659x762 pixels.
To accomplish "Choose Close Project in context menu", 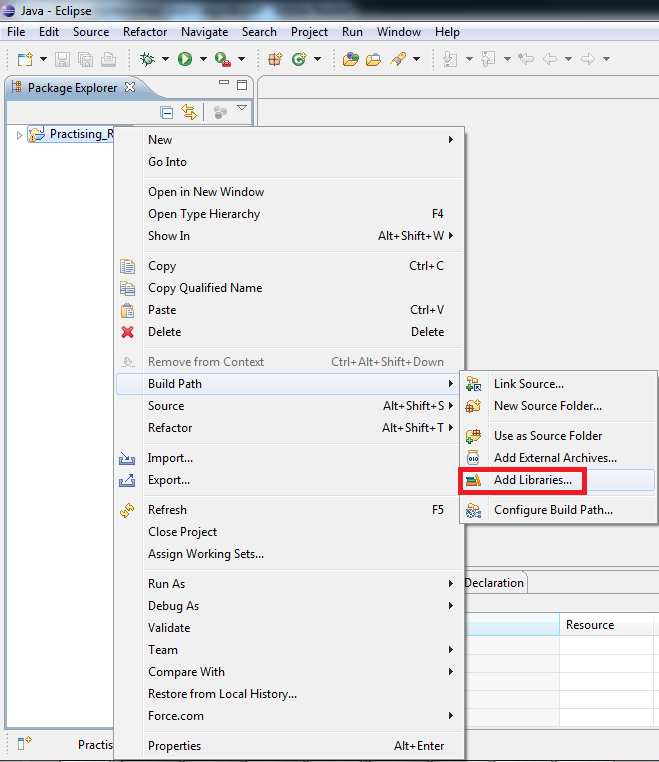I will (288, 532).
